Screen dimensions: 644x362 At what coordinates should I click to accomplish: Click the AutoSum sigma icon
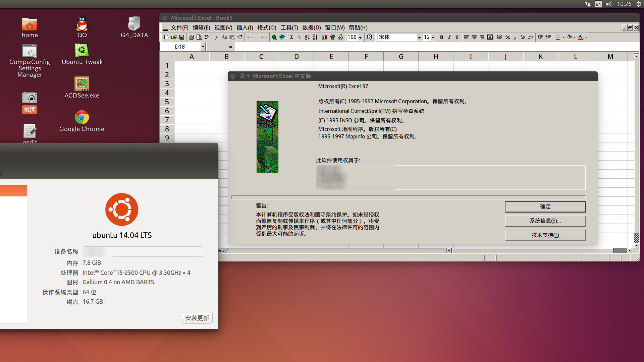click(x=291, y=37)
